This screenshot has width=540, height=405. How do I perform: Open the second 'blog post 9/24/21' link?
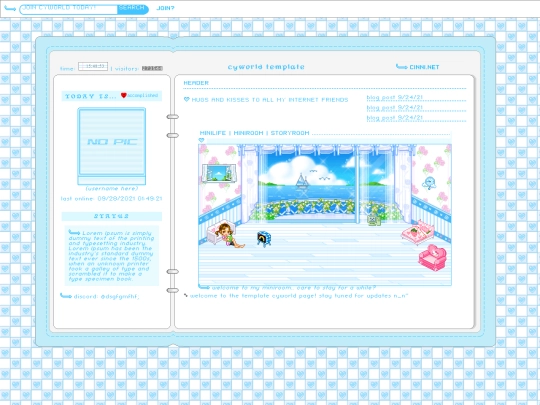coord(394,107)
